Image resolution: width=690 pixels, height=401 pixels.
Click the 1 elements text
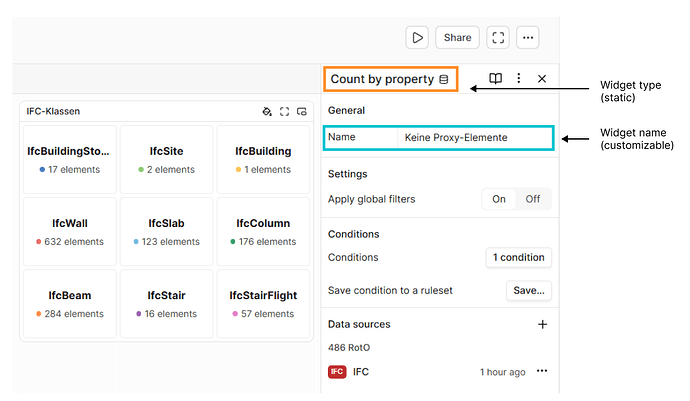click(268, 169)
